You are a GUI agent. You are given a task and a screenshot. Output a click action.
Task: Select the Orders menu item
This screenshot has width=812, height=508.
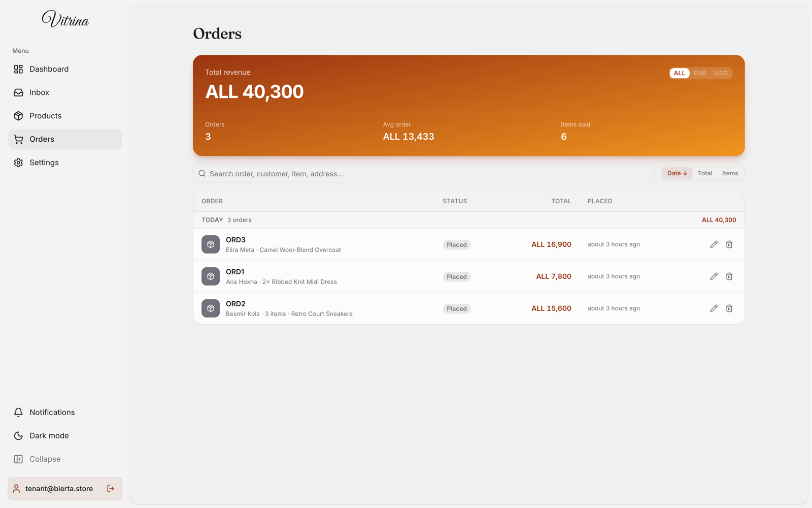point(65,139)
